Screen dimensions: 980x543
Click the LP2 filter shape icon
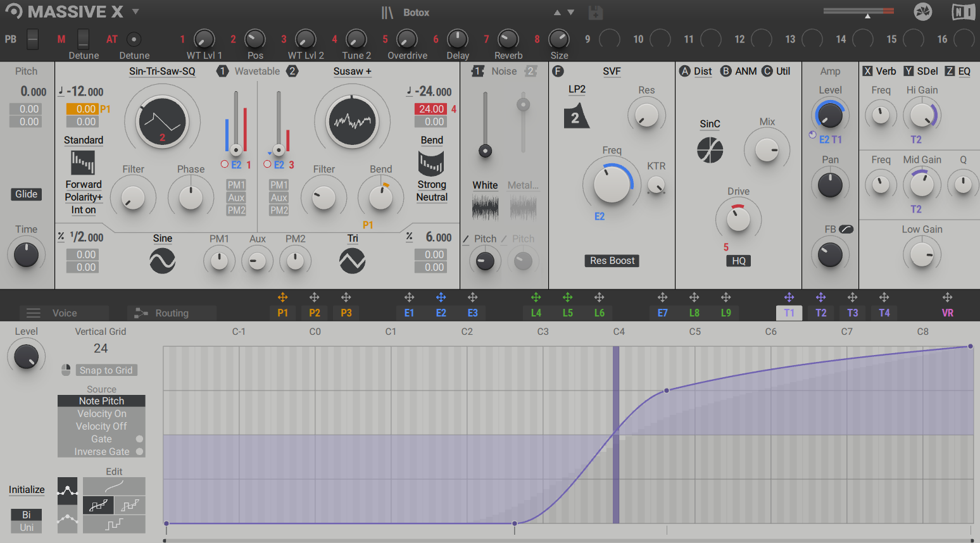[x=576, y=116]
